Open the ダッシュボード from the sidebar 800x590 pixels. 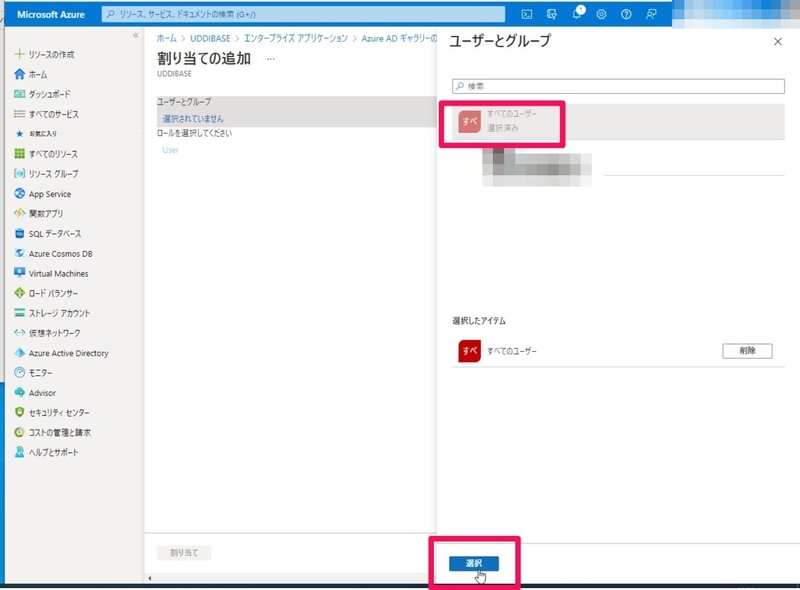coord(50,92)
